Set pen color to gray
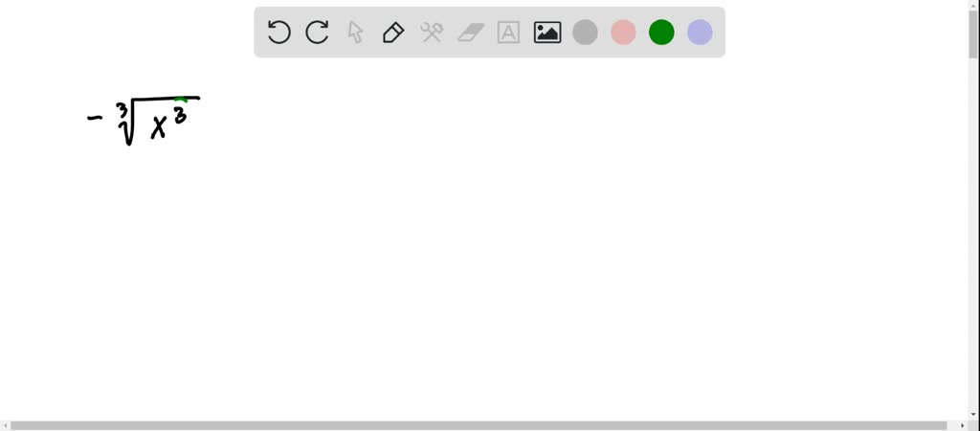The width and height of the screenshot is (980, 431). click(585, 32)
